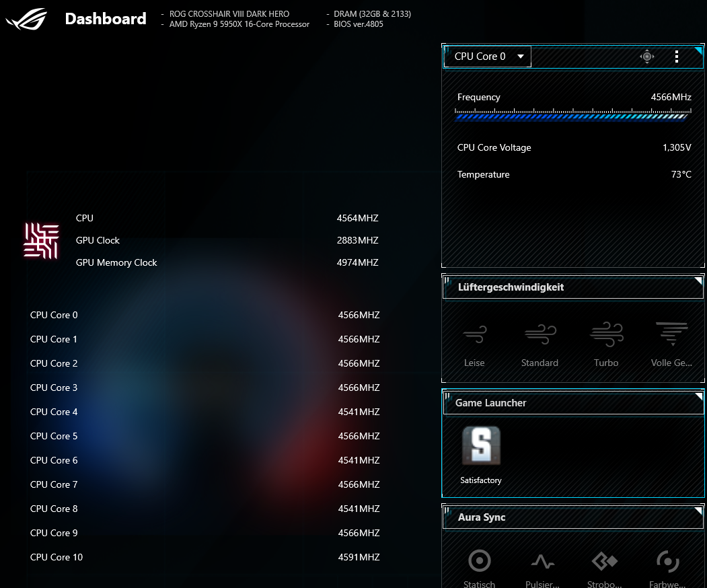Click the CPU Core 0 row

[204, 315]
